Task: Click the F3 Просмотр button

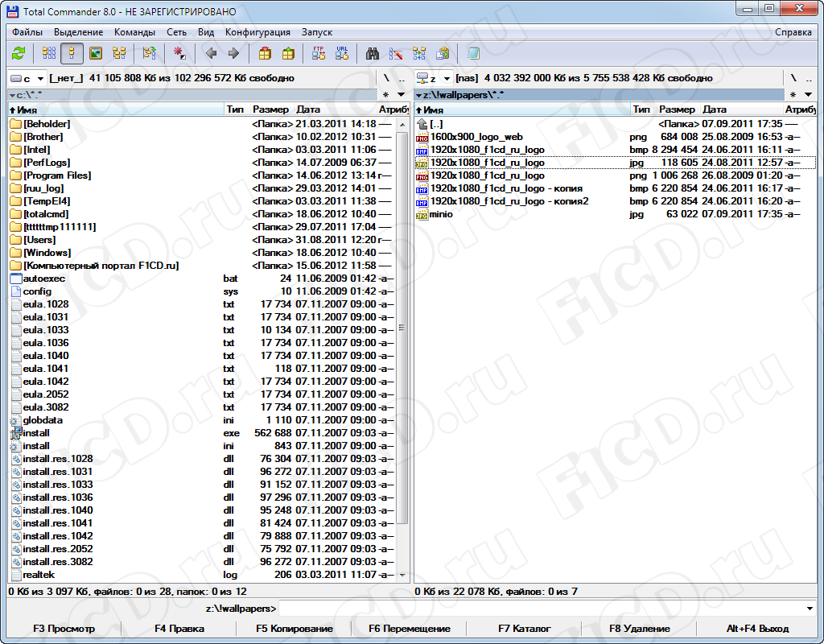Action: 64,629
